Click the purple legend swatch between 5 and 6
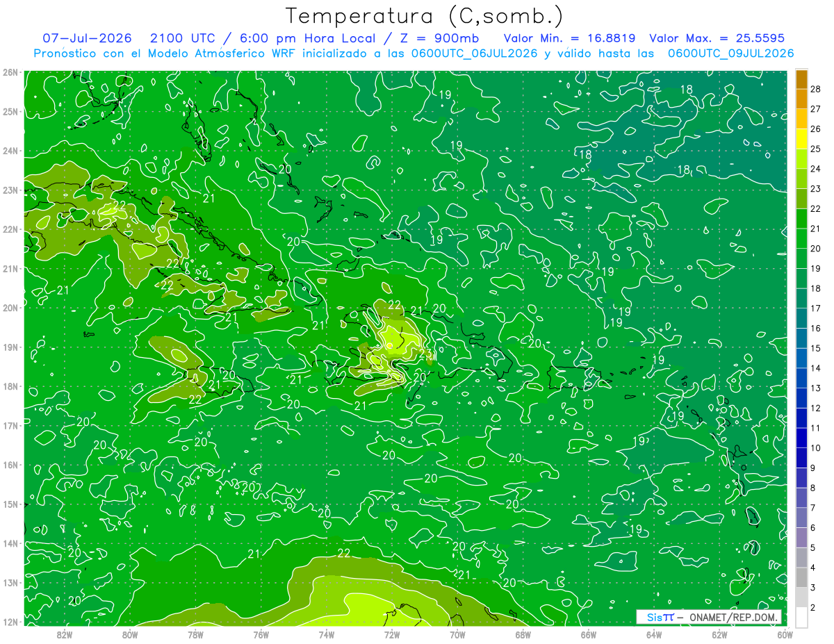Viewport: 834px width, 644px height. click(801, 538)
